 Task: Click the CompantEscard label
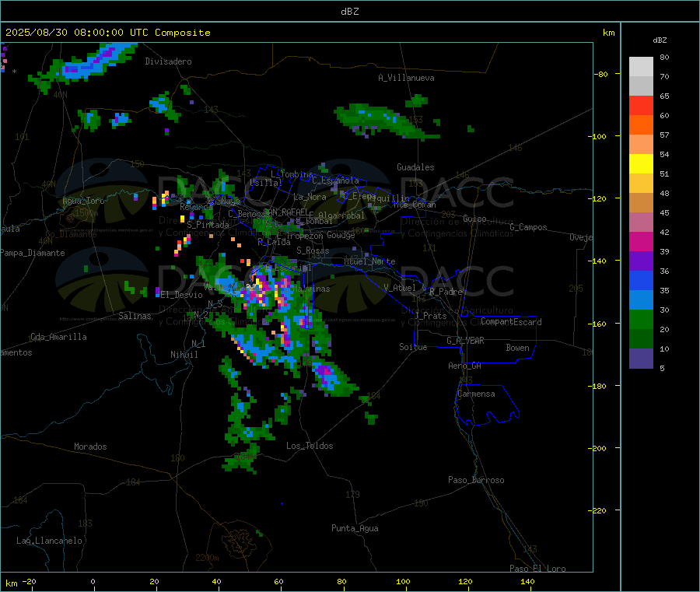511,322
